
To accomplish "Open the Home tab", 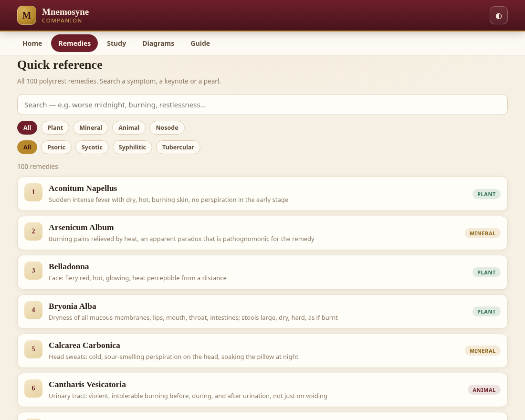I will click(32, 43).
